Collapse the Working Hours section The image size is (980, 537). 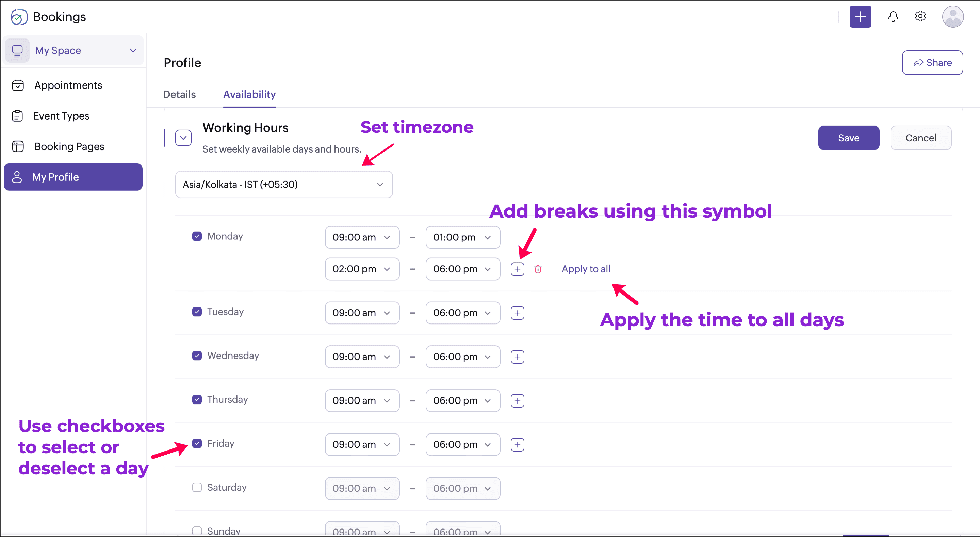coord(183,138)
